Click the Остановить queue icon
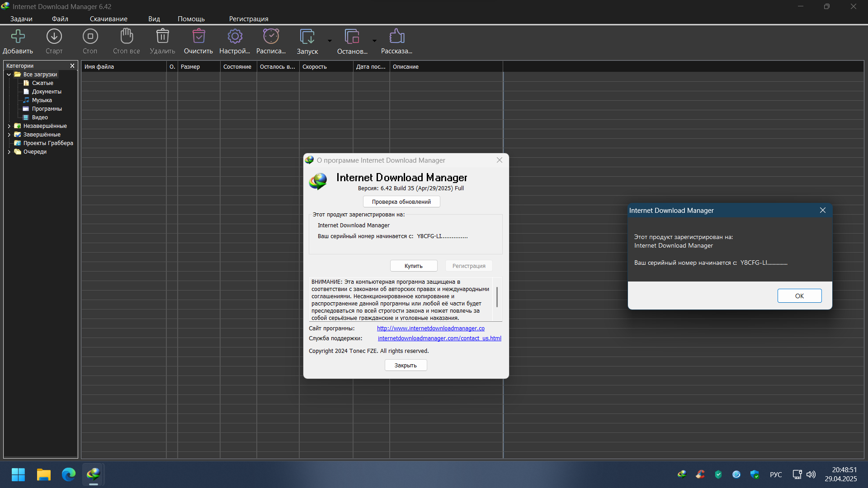 click(x=352, y=36)
